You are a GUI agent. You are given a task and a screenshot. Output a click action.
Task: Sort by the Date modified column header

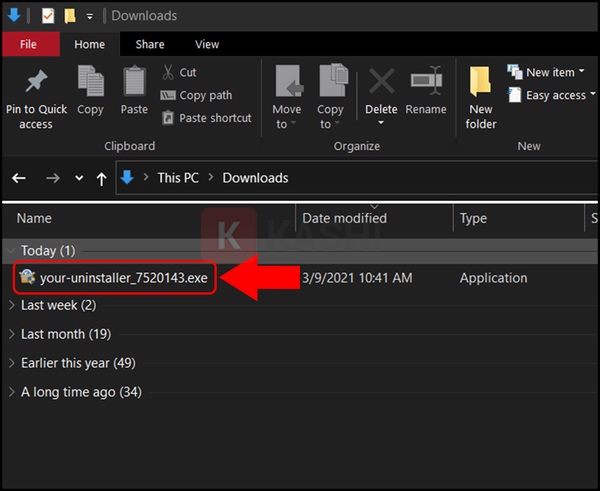point(344,218)
